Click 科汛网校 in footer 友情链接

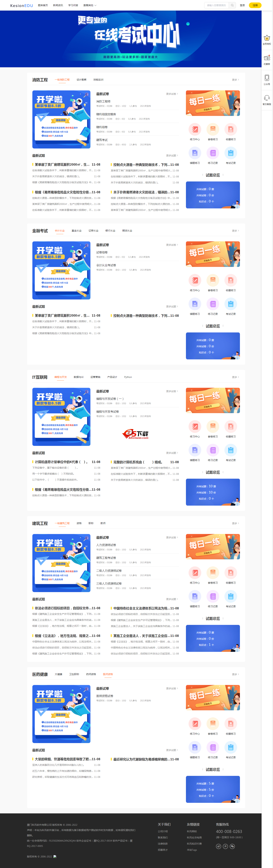click(192, 831)
